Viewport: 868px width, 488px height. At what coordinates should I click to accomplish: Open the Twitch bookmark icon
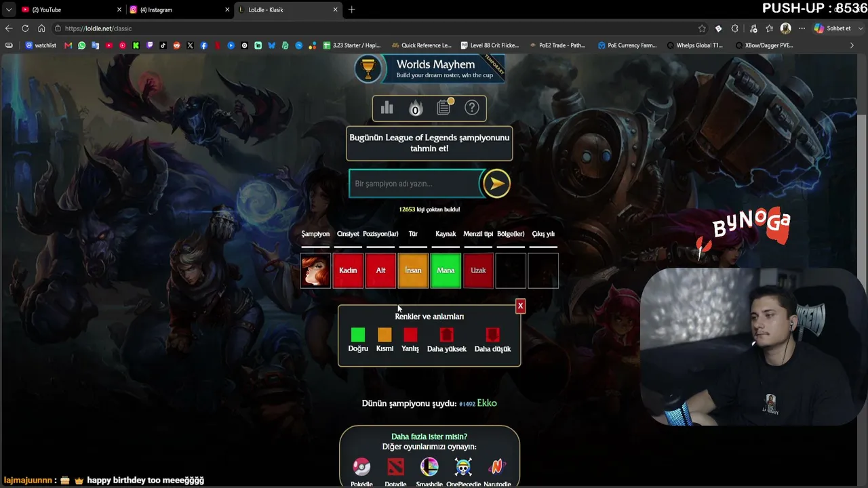coord(150,45)
